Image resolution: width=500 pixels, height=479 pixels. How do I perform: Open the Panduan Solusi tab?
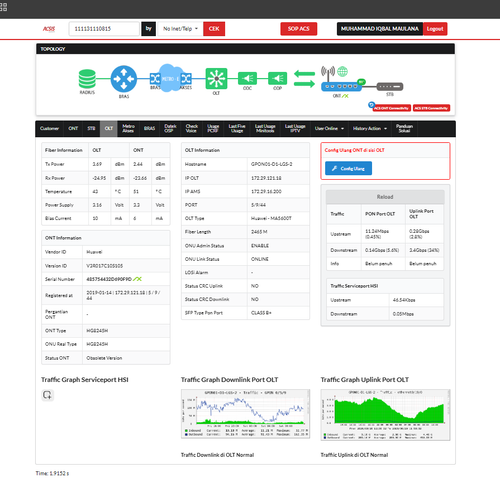click(x=404, y=129)
